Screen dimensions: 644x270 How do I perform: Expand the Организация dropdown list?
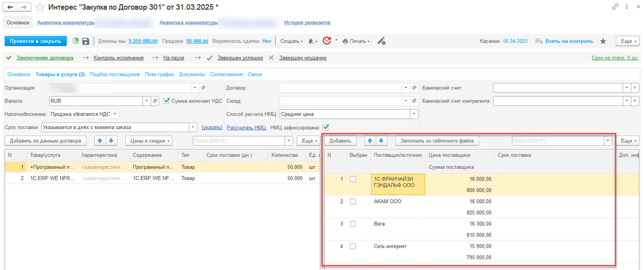(x=194, y=87)
